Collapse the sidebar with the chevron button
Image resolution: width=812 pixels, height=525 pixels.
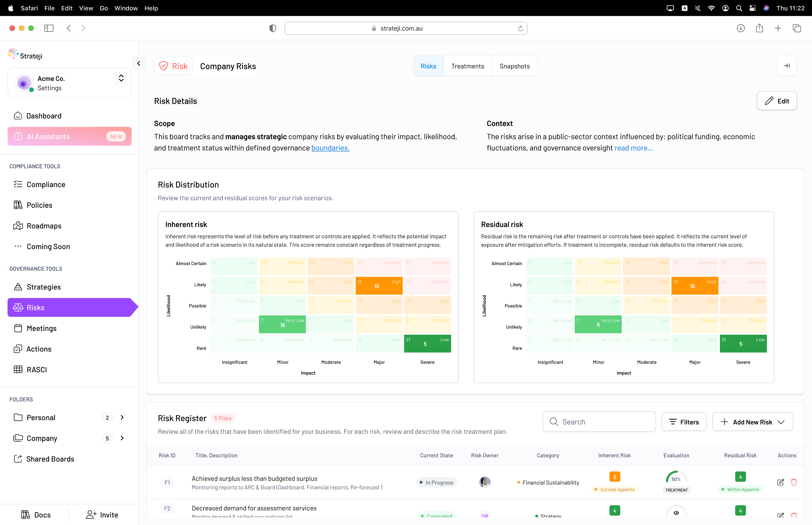click(138, 63)
